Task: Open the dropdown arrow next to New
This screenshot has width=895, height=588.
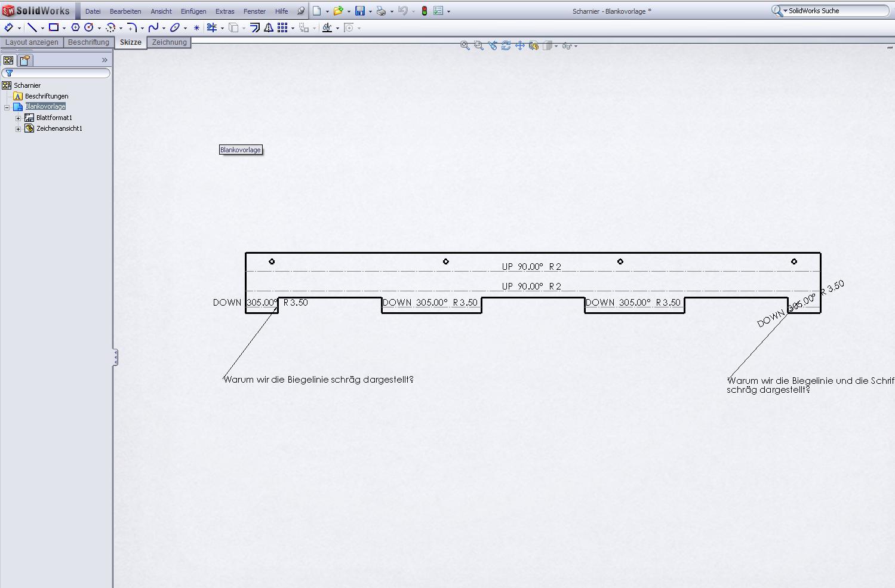Action: pyautogui.click(x=327, y=11)
